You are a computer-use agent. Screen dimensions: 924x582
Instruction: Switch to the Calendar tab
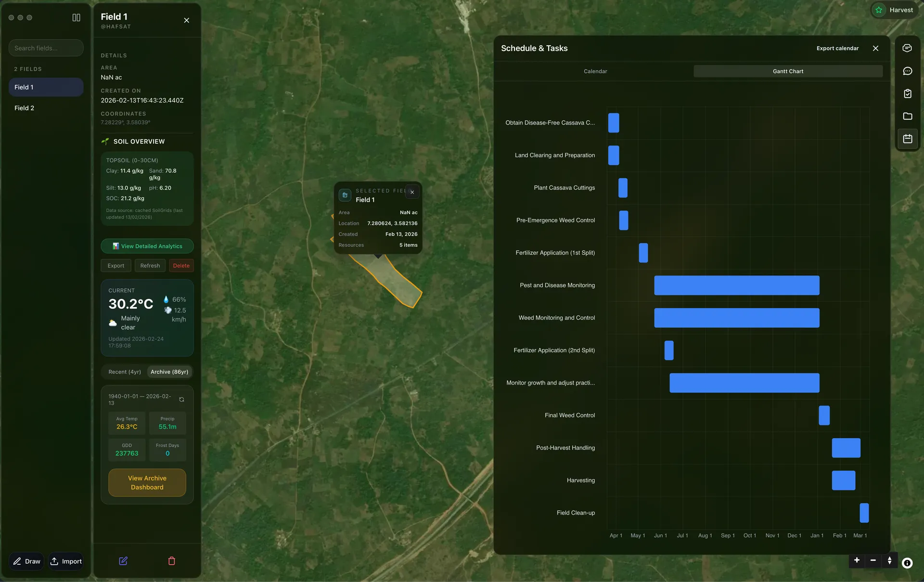(x=595, y=71)
